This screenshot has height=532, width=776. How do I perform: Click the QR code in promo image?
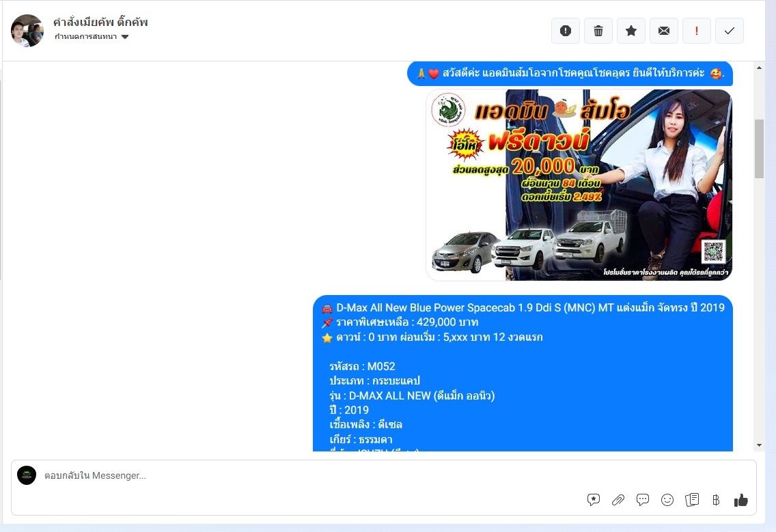point(713,251)
